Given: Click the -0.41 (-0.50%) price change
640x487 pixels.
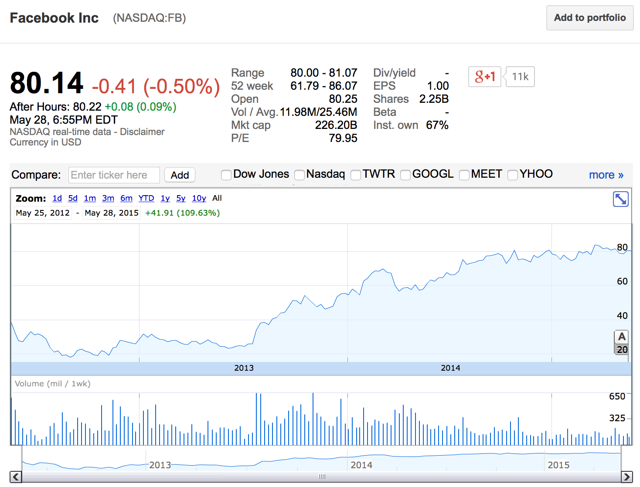Looking at the screenshot, I should click(x=156, y=87).
